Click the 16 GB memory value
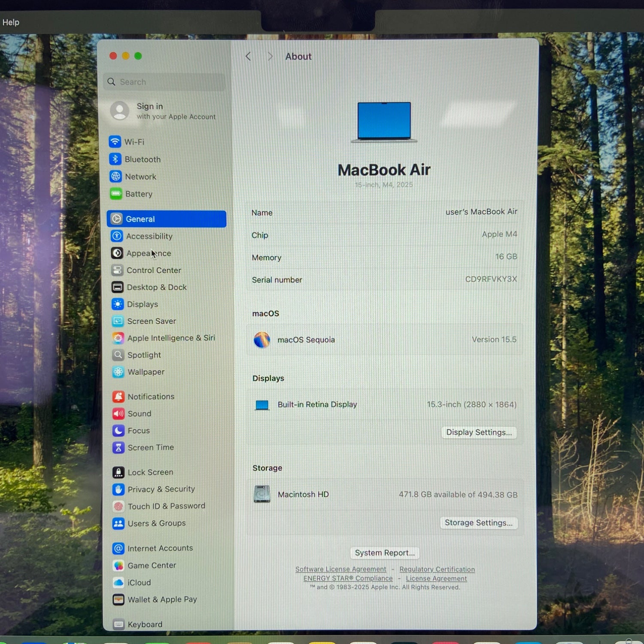644x644 pixels. pyautogui.click(x=506, y=256)
